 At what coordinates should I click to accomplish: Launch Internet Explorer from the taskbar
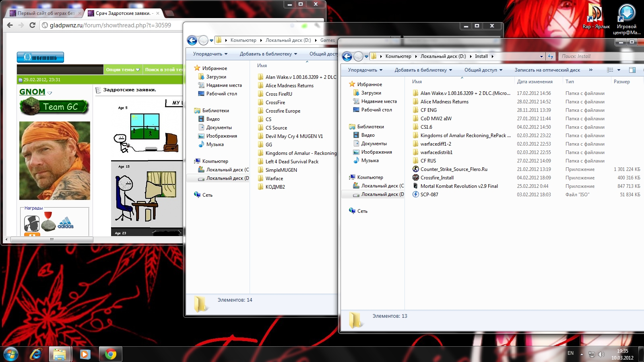(x=36, y=354)
